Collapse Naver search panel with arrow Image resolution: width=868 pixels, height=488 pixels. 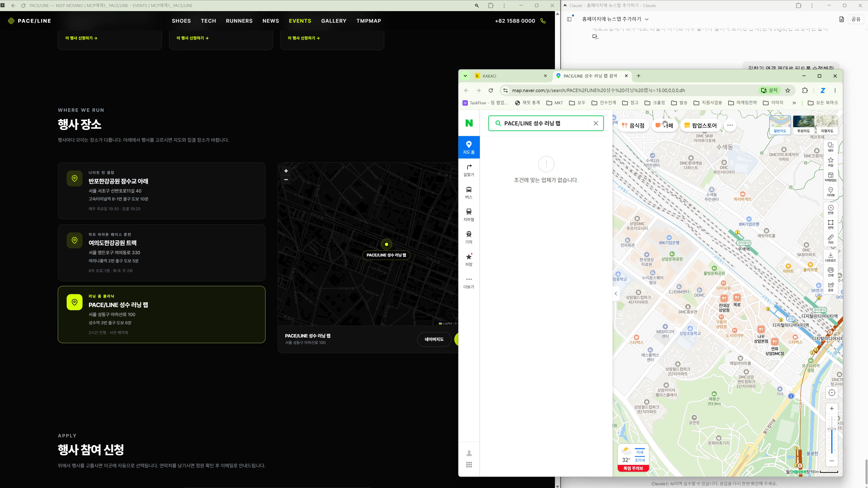(x=616, y=293)
